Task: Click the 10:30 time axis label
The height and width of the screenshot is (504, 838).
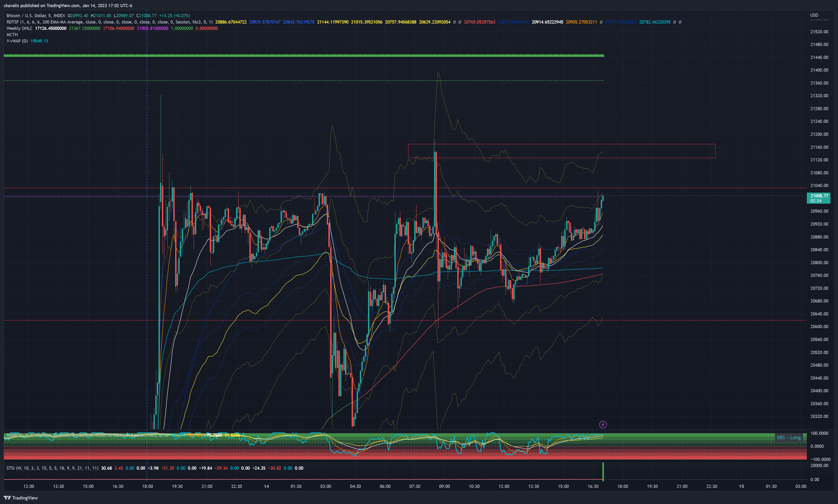Action: (474, 486)
